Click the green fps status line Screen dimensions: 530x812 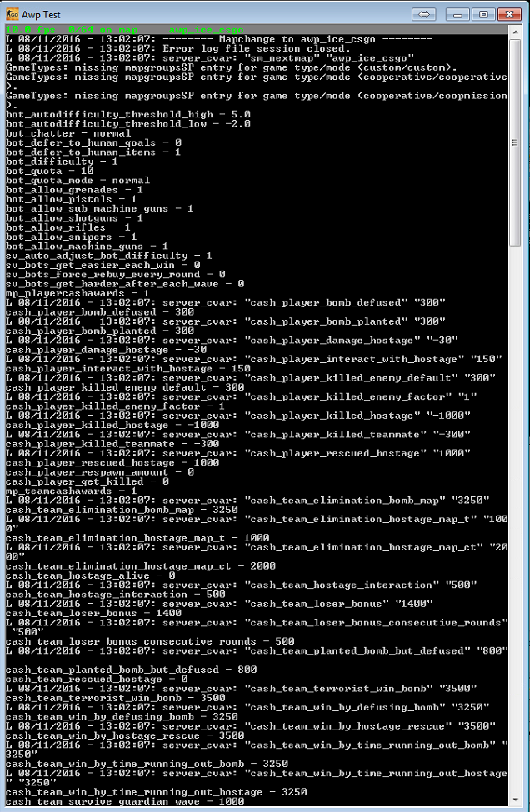124,29
